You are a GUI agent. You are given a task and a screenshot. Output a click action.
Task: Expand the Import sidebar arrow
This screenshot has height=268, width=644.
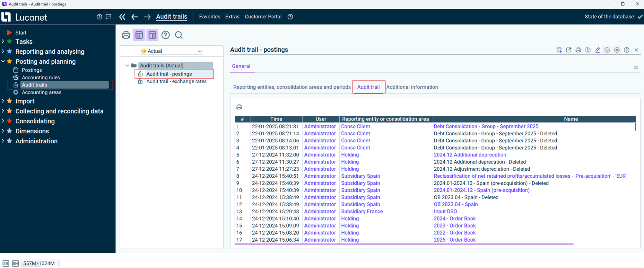(3, 101)
